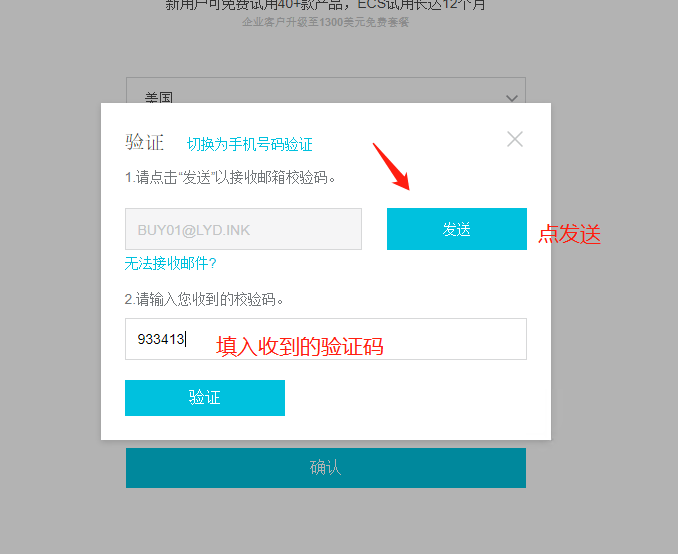
Task: Open the 切换为手机号码验证 link
Action: pyautogui.click(x=249, y=144)
